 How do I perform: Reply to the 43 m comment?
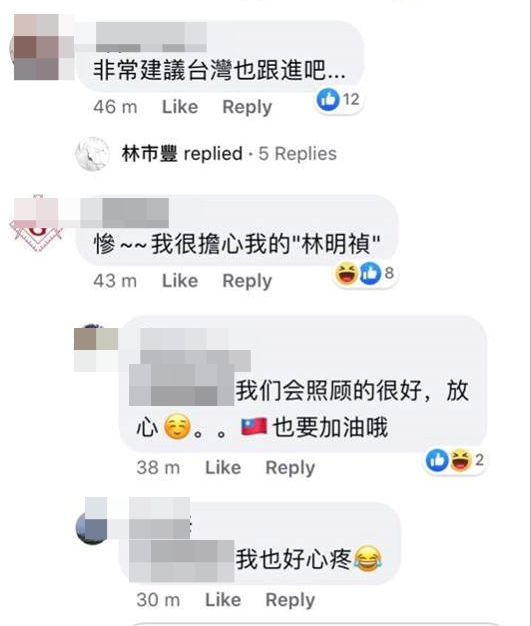247,281
